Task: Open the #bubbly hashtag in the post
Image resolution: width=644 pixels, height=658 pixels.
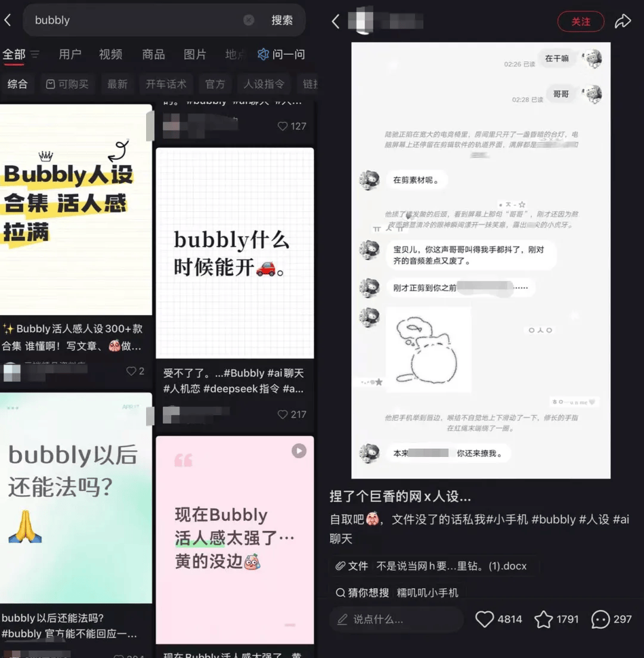Action: [553, 520]
